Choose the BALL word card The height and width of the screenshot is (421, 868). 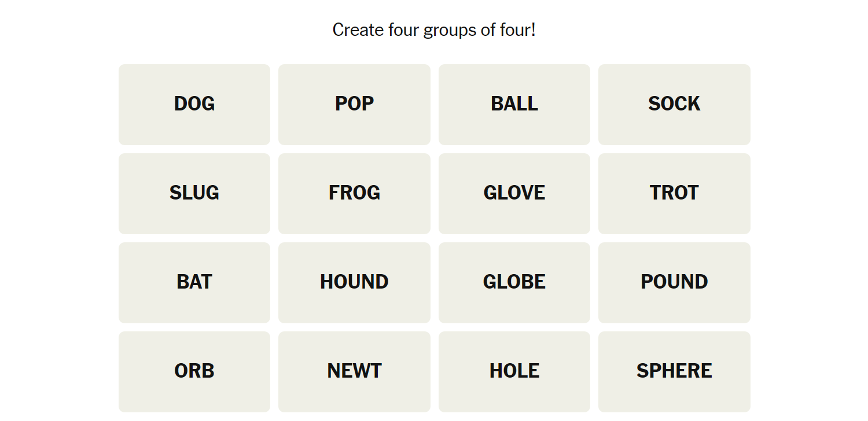514,104
